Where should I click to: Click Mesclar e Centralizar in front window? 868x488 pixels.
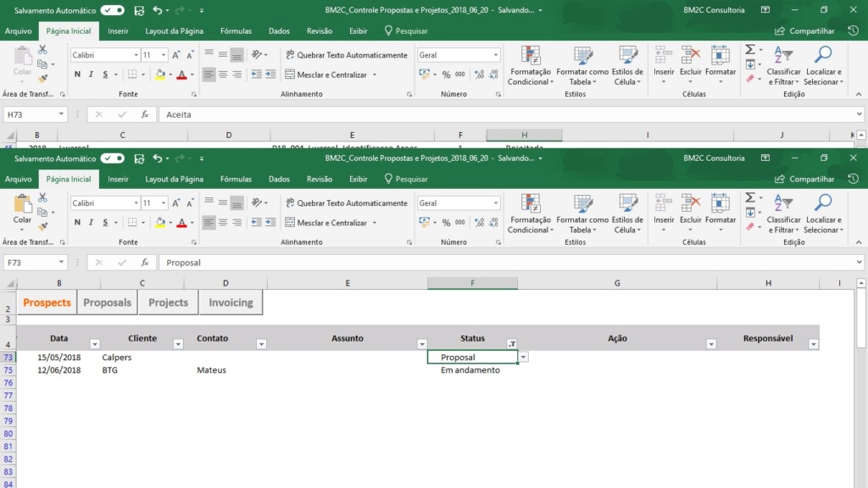click(x=326, y=223)
